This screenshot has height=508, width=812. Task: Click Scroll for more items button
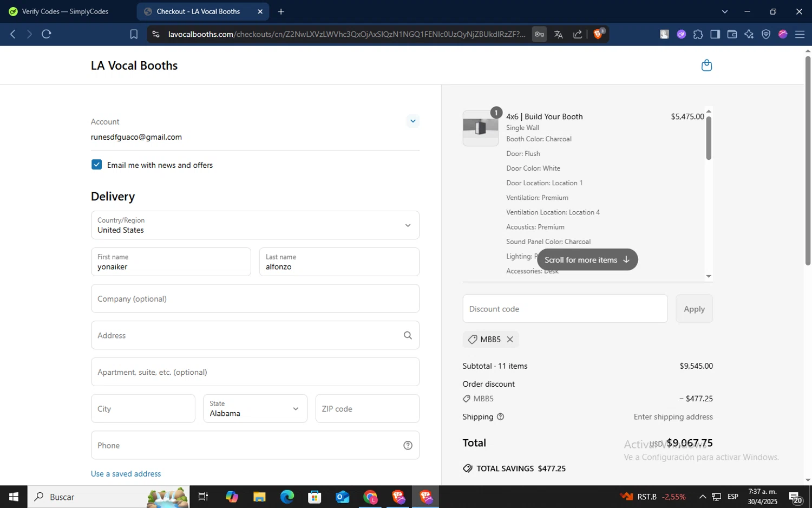click(x=587, y=260)
